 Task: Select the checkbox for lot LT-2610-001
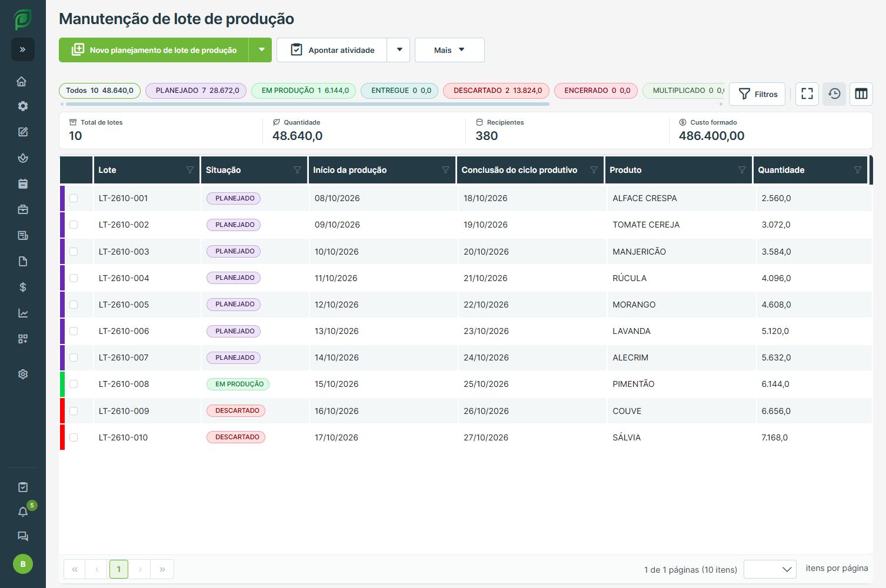click(x=74, y=198)
